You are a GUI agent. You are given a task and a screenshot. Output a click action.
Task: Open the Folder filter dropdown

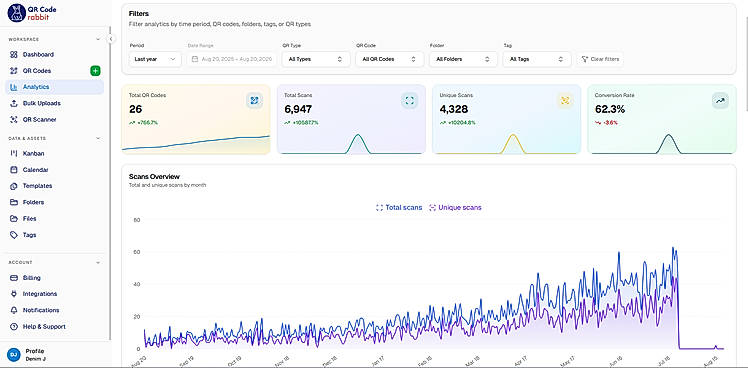click(463, 59)
